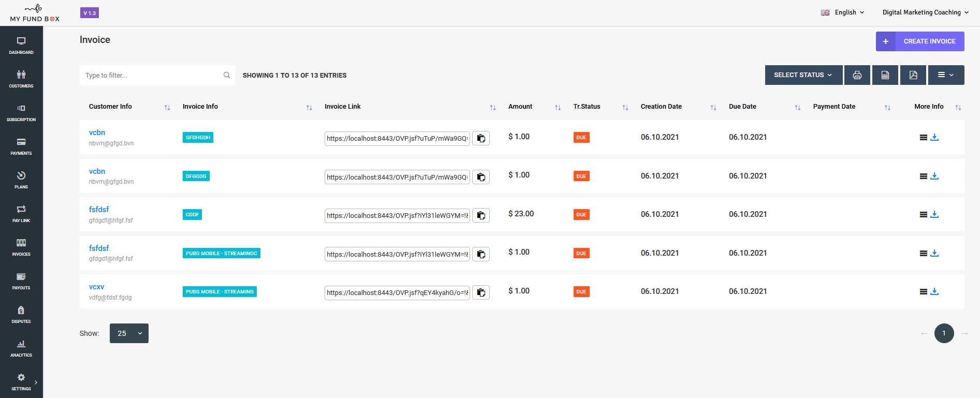Copy invoice link for GFDHGDH invoice
This screenshot has width=980, height=398.
(481, 138)
